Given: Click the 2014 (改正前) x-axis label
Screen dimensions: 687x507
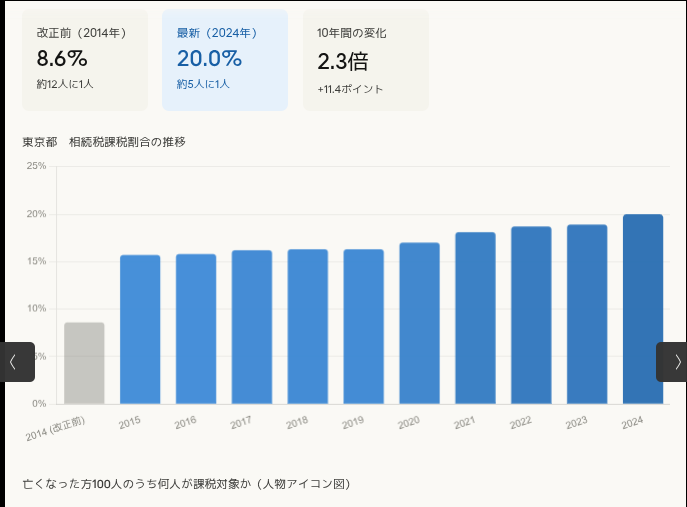Looking at the screenshot, I should coord(55,429).
